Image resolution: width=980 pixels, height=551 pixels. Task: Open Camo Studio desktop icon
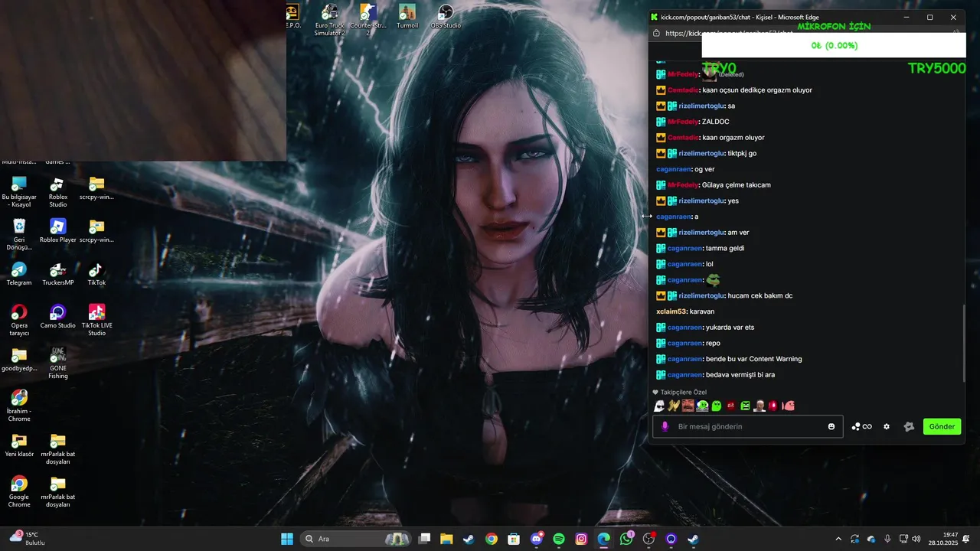click(x=58, y=317)
